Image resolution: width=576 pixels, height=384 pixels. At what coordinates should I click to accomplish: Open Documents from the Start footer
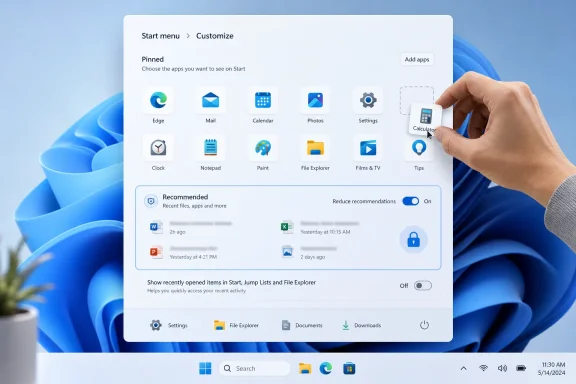coord(302,325)
